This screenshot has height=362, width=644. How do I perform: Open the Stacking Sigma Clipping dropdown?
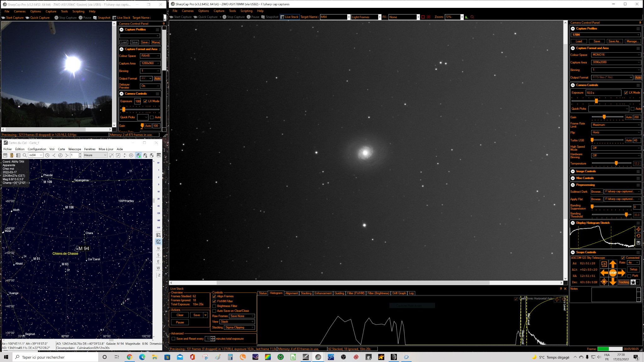coord(239,327)
